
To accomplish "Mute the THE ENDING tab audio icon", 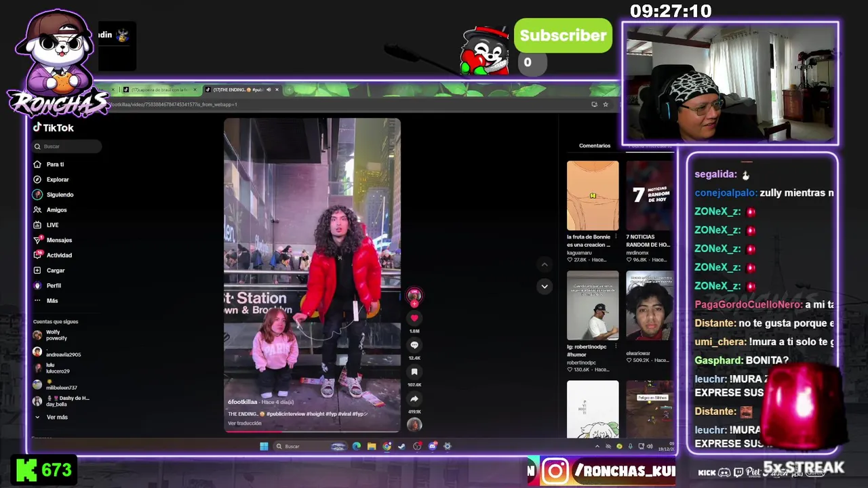I will point(269,89).
